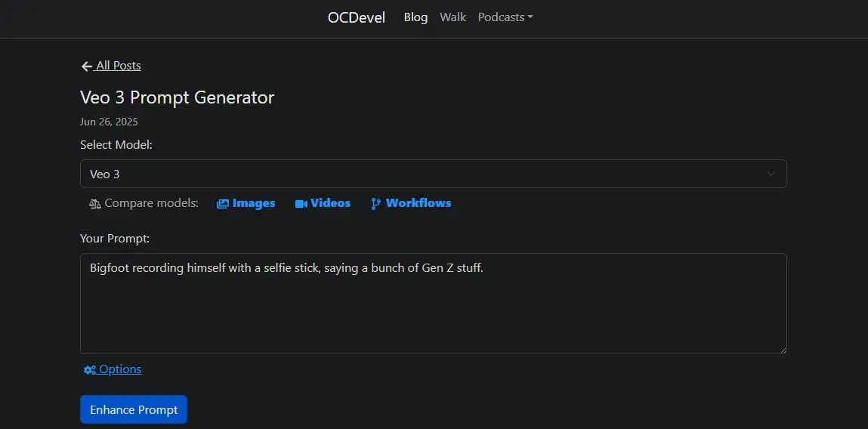Open the Select Model dropdown showing Veo 3
Viewport: 868px width, 429px height.
pos(433,174)
